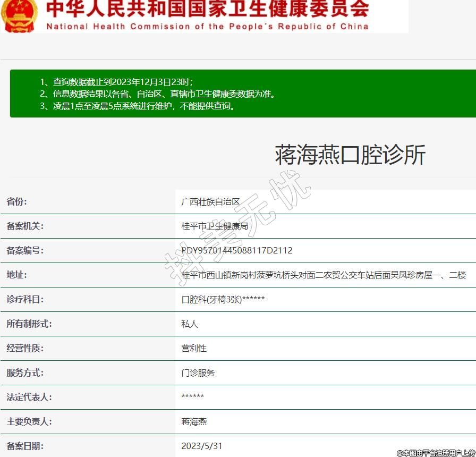The image size is (476, 457).
Task: Click the clinic name heading 蒋海燕口腔诊所
Action: coord(350,155)
